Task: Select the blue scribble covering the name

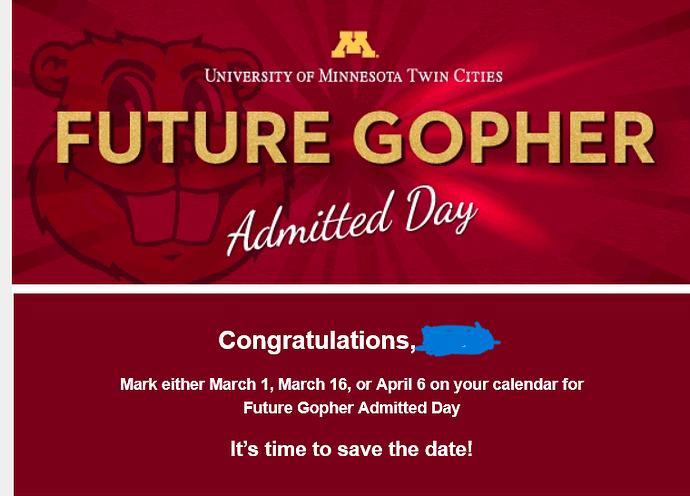Action: [x=458, y=339]
